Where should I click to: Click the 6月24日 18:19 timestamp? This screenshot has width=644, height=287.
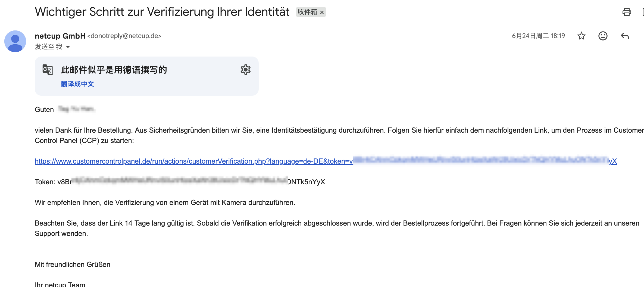538,36
